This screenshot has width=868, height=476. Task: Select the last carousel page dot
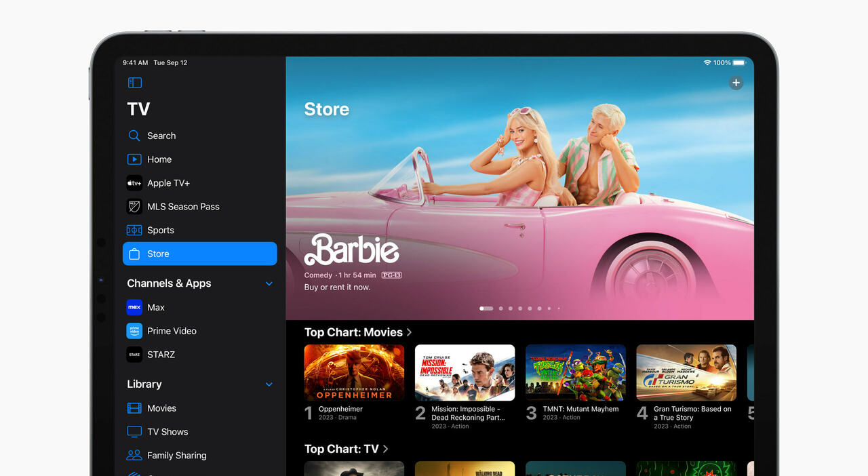(559, 309)
